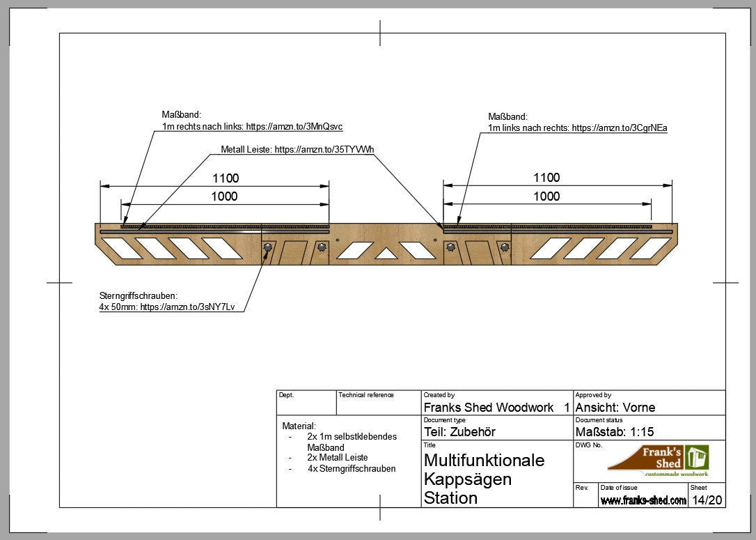The height and width of the screenshot is (540, 756).
Task: Click the Amazon link for Maßband rechts nach links
Action: [294, 126]
